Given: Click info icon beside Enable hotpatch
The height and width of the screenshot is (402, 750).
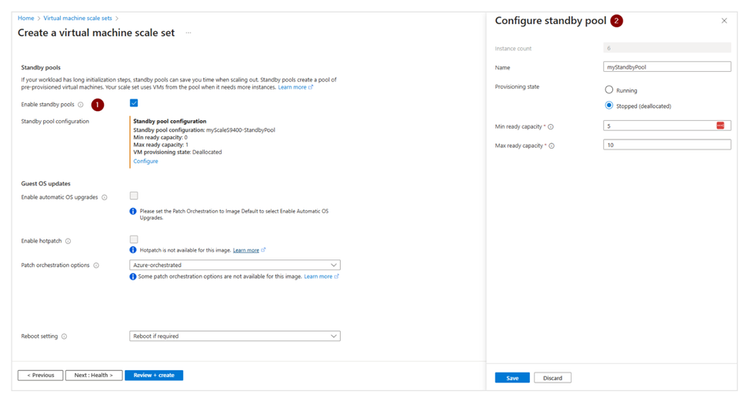Looking at the screenshot, I should (x=68, y=241).
